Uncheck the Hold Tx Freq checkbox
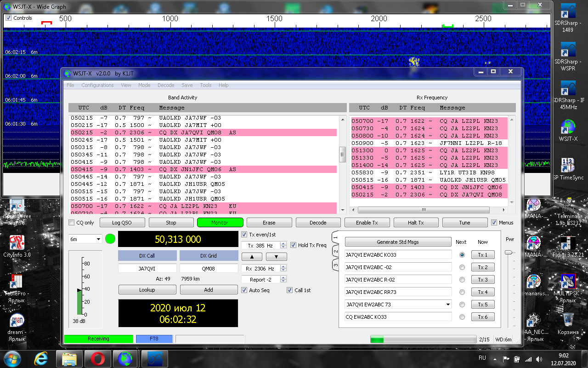 294,245
